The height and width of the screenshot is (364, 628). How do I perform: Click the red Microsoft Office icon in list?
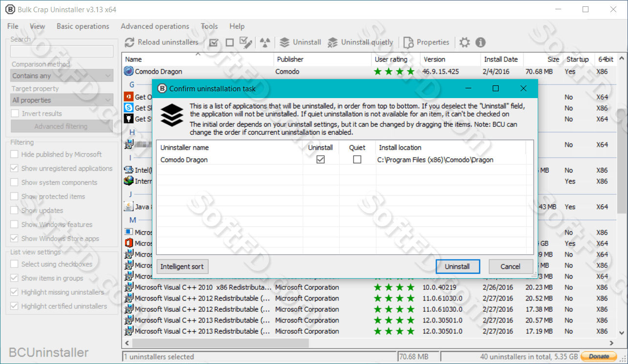pyautogui.click(x=128, y=243)
